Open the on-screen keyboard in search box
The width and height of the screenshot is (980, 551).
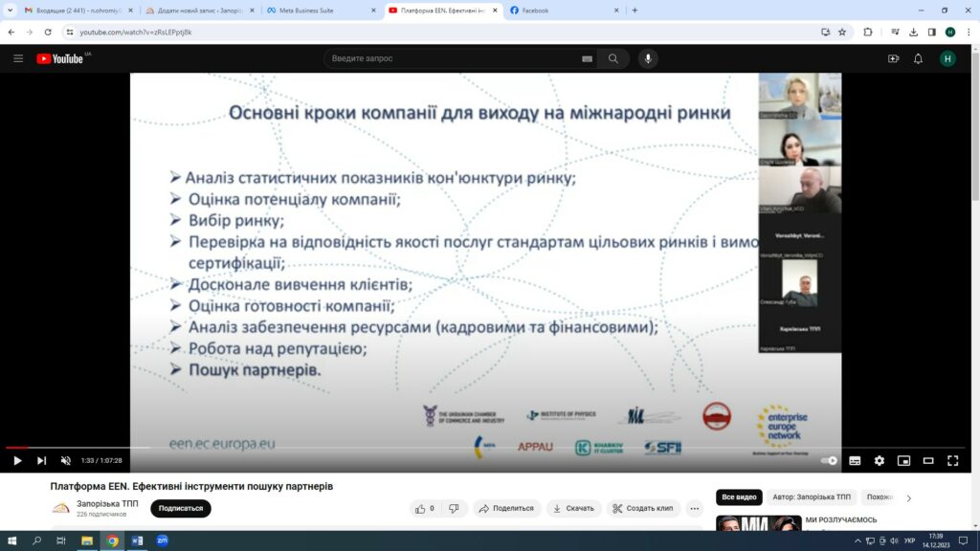tap(587, 58)
